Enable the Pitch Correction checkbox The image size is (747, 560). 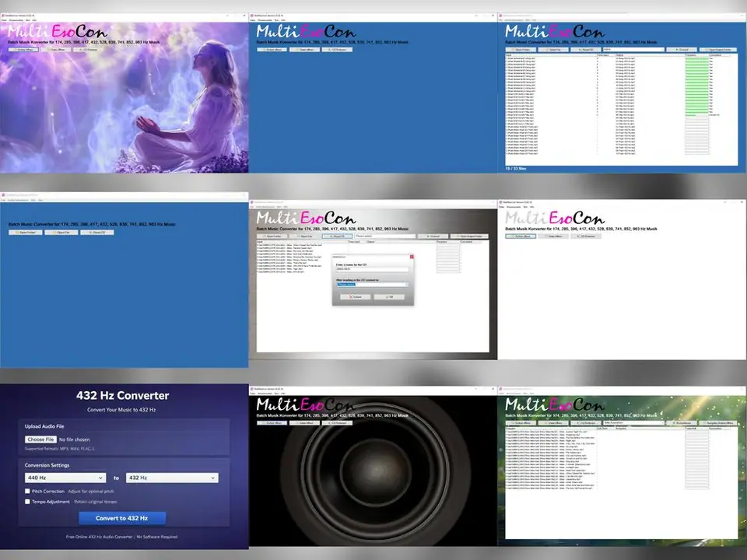27,492
